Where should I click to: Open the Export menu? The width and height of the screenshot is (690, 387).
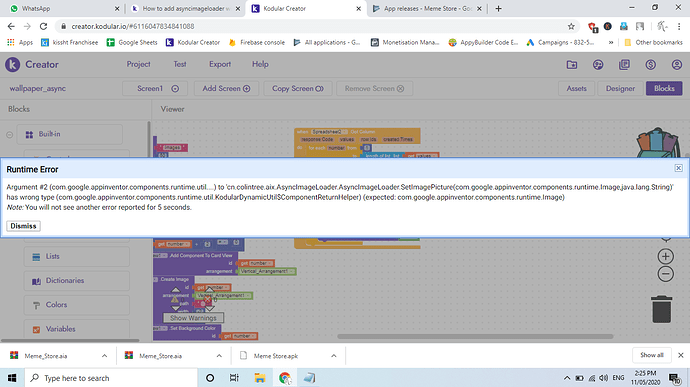point(220,64)
